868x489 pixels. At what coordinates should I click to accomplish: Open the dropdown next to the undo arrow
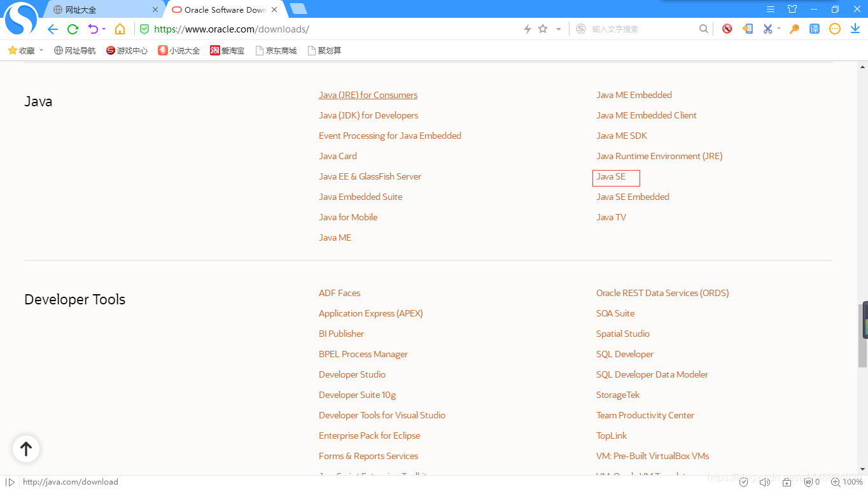tap(104, 29)
